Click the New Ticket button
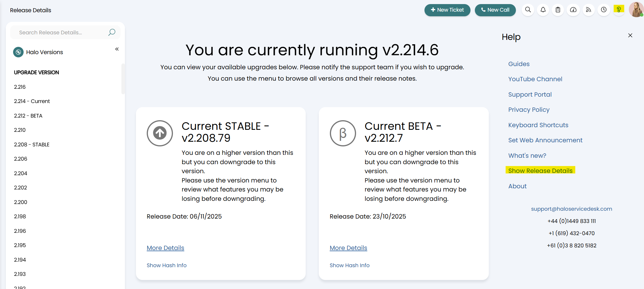The image size is (644, 289). tap(447, 10)
